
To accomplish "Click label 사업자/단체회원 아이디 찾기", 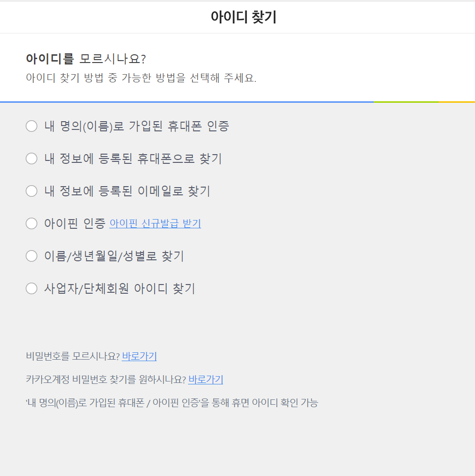I will tap(120, 288).
